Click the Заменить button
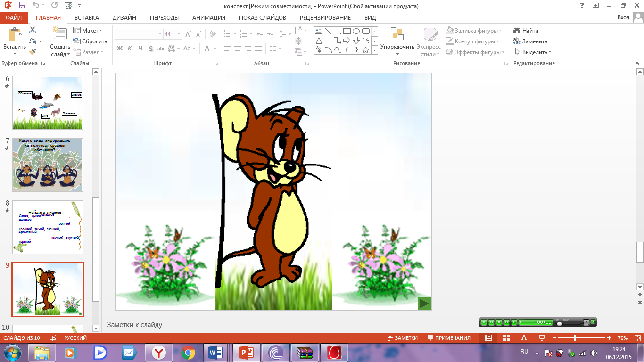The height and width of the screenshot is (362, 644). coord(530,41)
